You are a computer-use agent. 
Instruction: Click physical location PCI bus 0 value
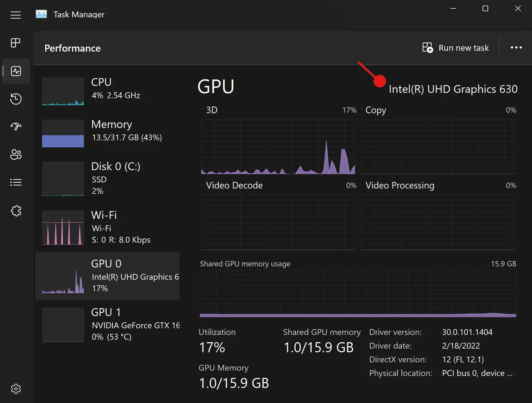tap(477, 373)
